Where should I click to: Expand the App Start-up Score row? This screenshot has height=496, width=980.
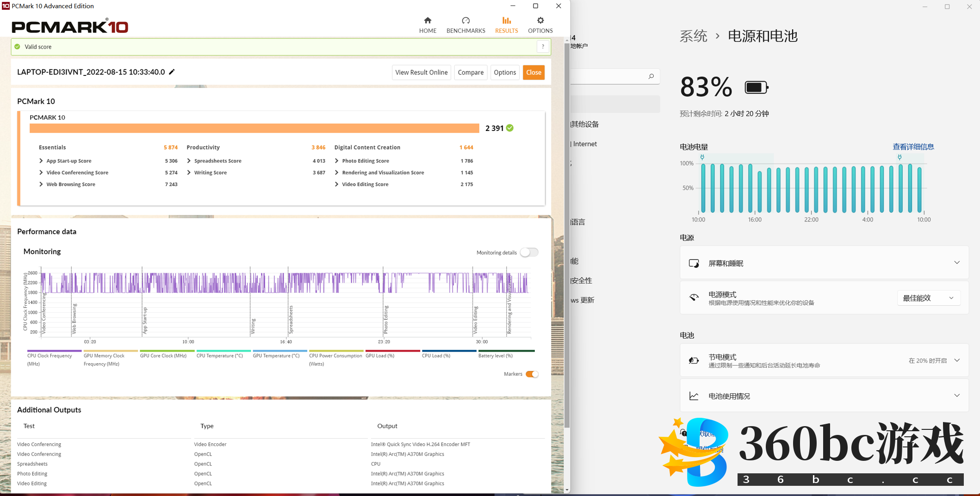[x=41, y=161]
